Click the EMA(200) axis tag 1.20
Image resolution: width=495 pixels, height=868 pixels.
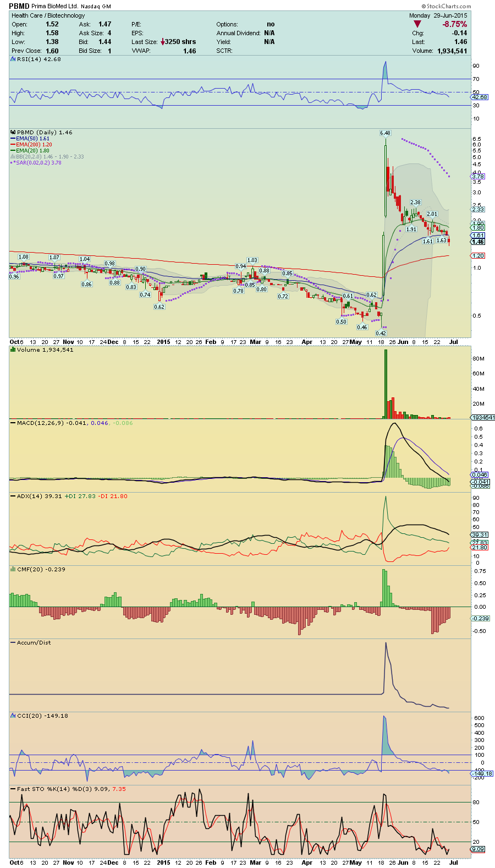coord(479,256)
